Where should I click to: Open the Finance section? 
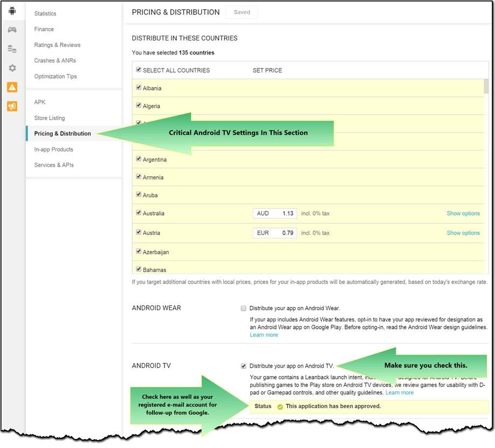[x=44, y=29]
